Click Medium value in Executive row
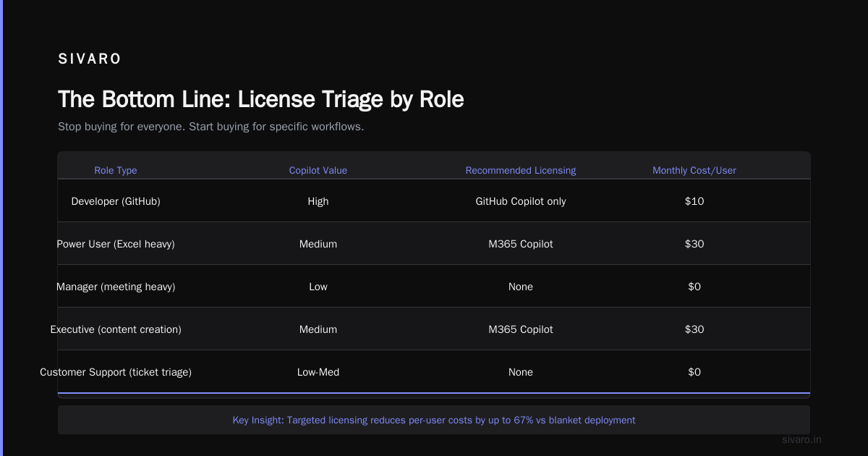This screenshot has width=868, height=456. click(318, 329)
